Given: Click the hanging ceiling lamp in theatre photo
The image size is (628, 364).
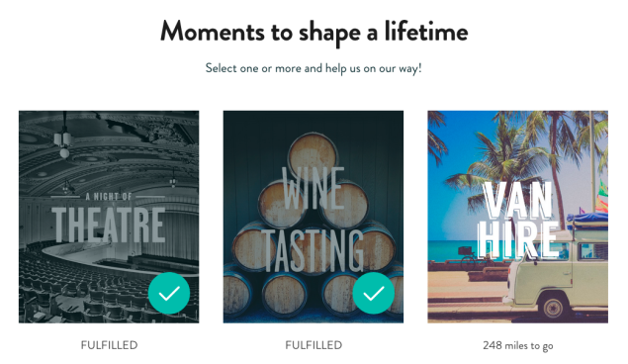Looking at the screenshot, I should (x=64, y=138).
